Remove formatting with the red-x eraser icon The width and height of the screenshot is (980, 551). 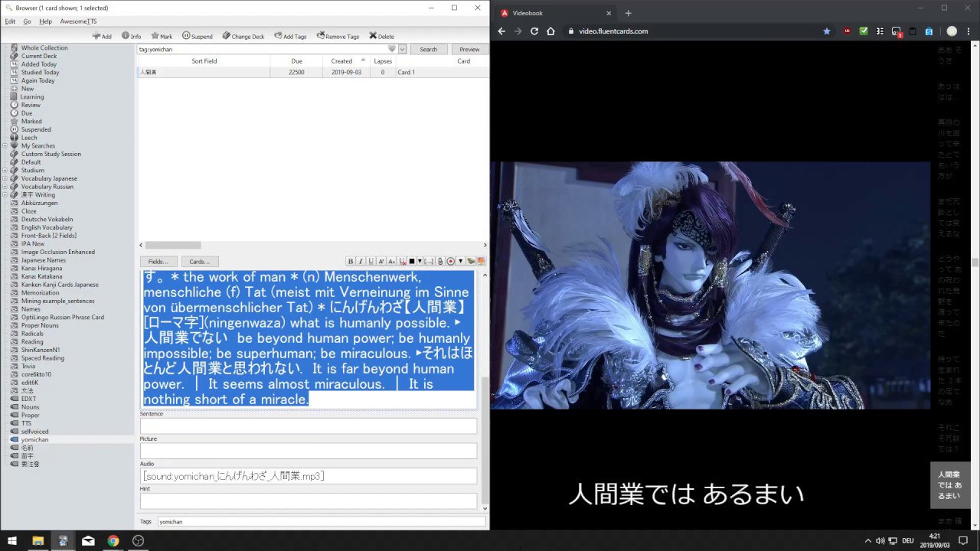point(402,261)
